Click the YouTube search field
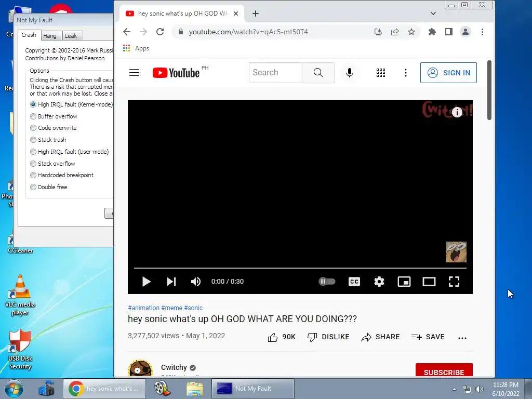Screen dimensions: 532x399 click(275, 73)
